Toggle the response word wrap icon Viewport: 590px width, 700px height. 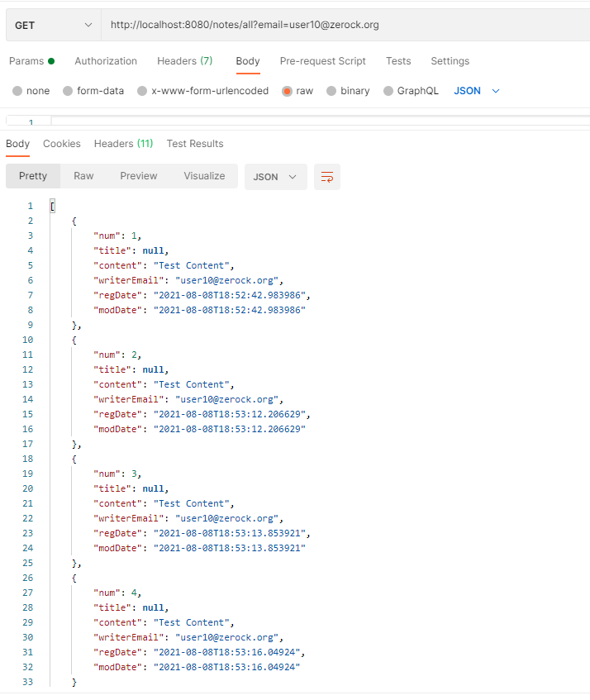(x=326, y=177)
